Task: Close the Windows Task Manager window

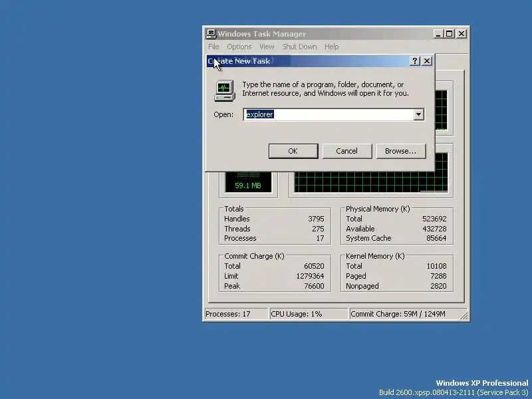Action: [x=462, y=34]
